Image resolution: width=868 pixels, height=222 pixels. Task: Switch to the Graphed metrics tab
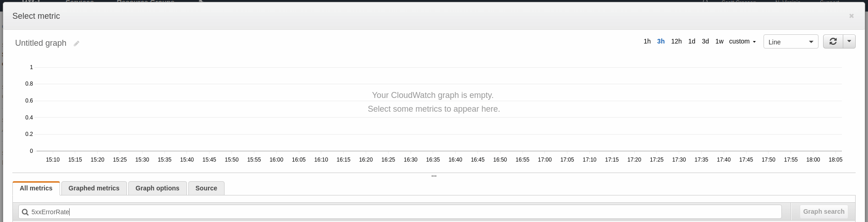94,188
